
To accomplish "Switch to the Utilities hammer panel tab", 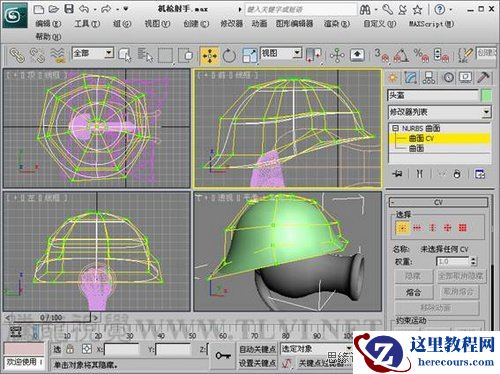I will [483, 77].
